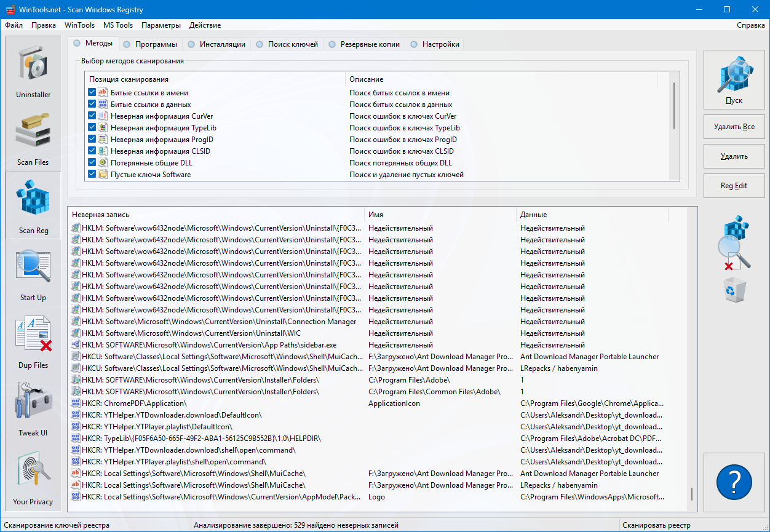Click the results list scrollbar thumb

(x=693, y=495)
